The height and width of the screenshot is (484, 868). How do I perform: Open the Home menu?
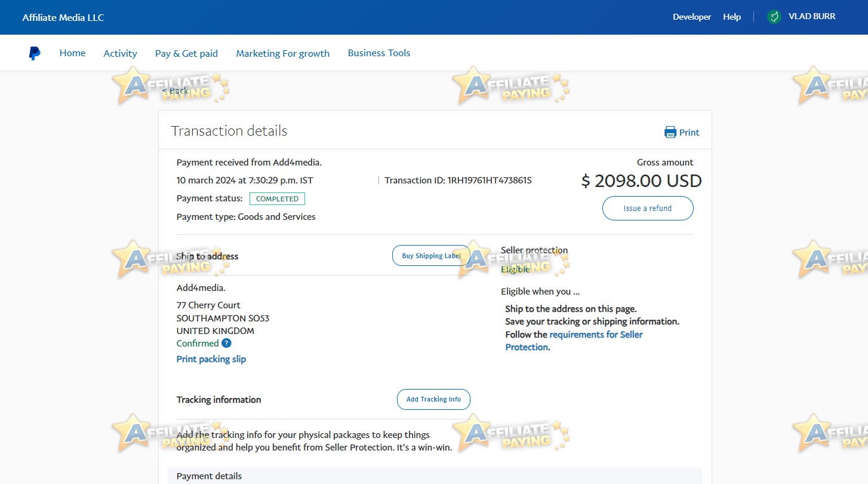tap(72, 53)
